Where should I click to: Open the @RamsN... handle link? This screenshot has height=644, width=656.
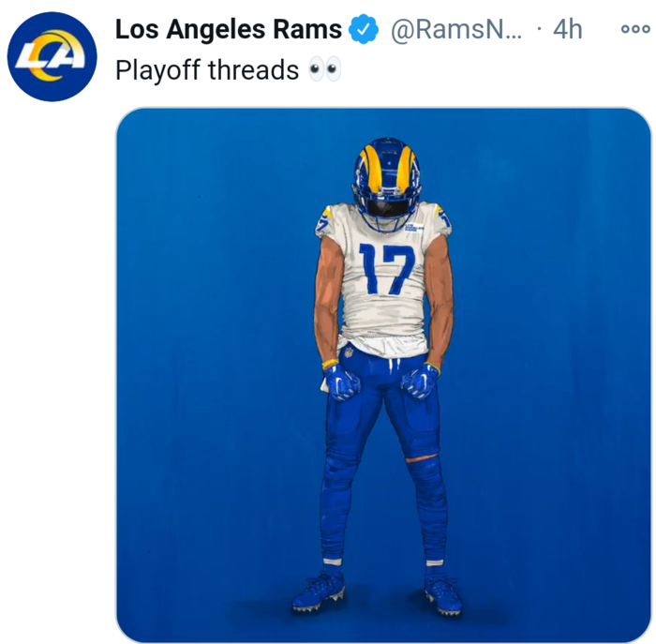tap(456, 30)
